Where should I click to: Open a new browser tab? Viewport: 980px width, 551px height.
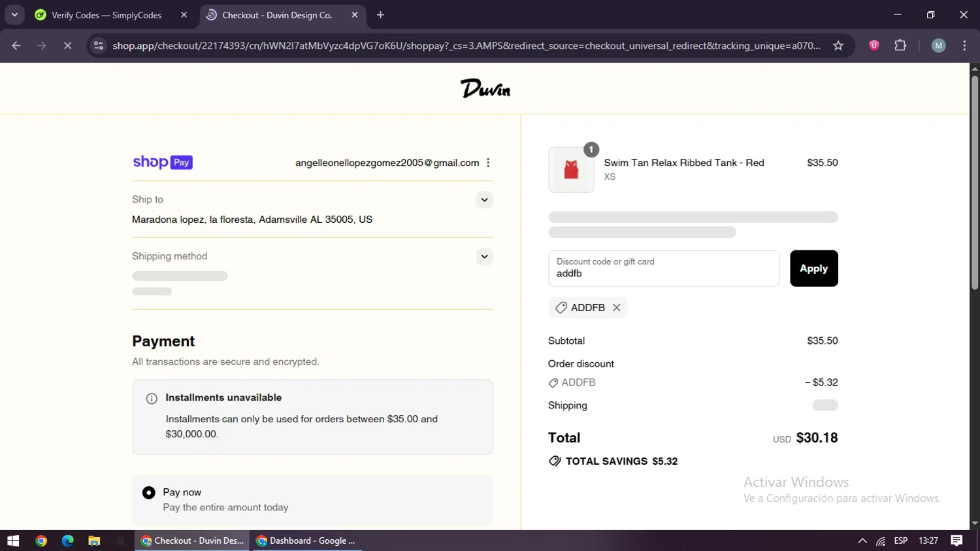coord(380,15)
